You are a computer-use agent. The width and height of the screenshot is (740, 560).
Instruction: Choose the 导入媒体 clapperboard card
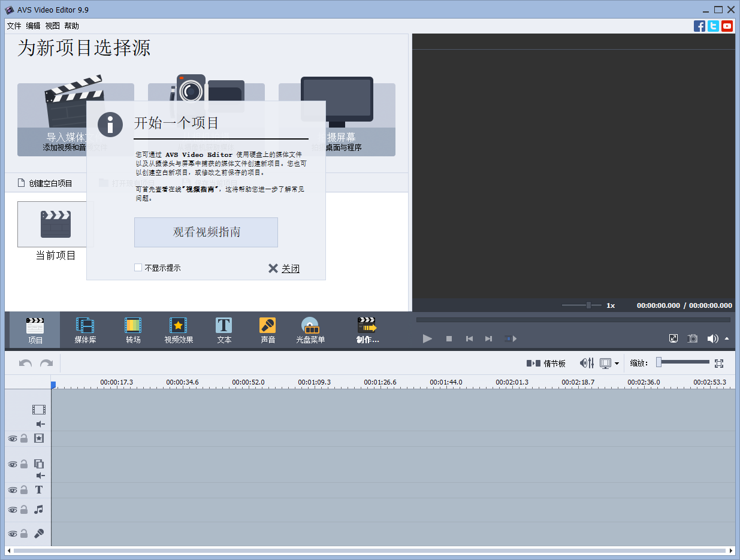click(75, 120)
